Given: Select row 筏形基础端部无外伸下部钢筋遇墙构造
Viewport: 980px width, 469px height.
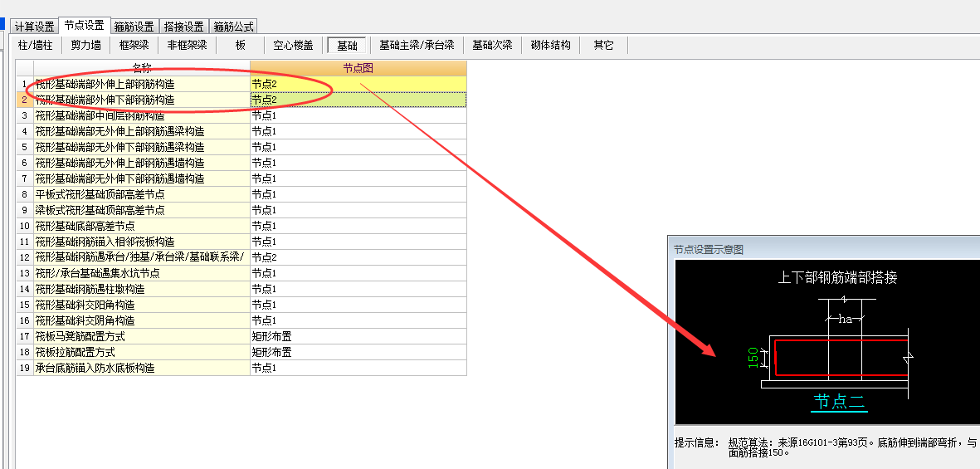Looking at the screenshot, I should point(142,178).
